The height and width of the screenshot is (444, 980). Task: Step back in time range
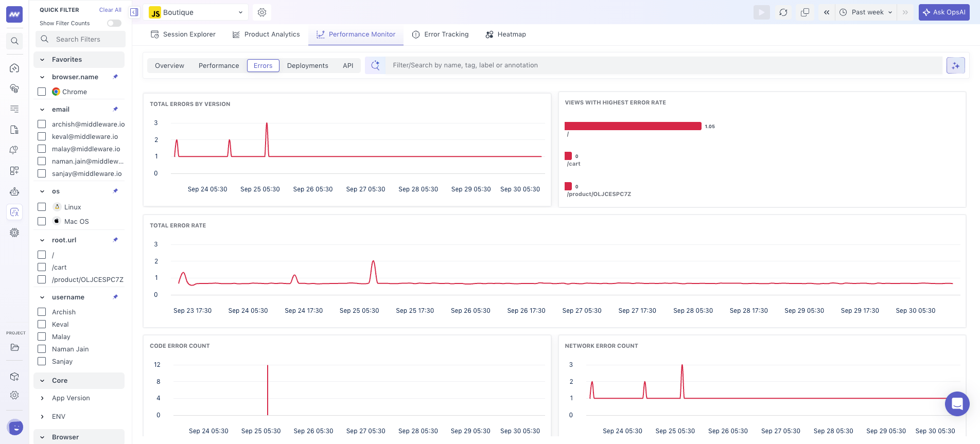[x=827, y=12]
